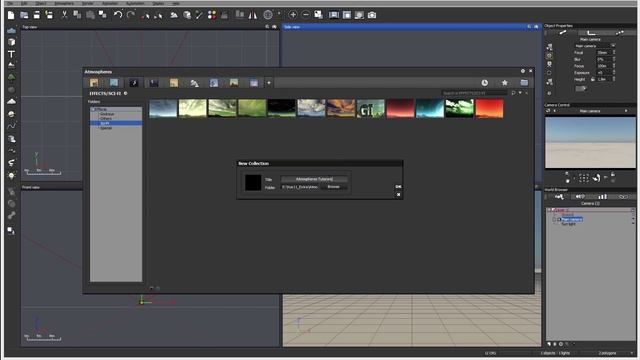
Task: Select Main camera in World Browser
Action: tap(572, 220)
